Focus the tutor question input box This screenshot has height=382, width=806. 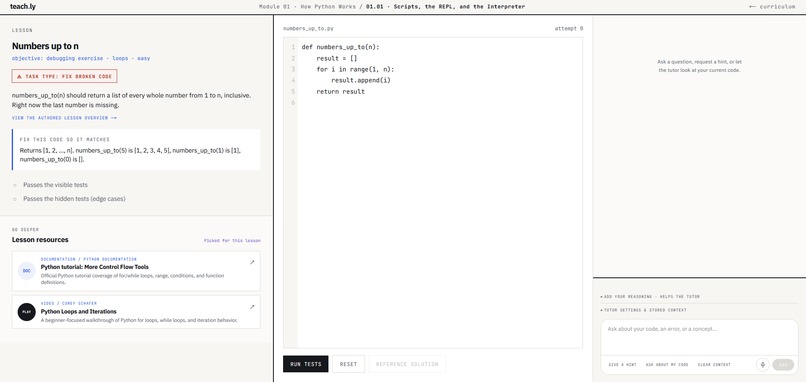(x=699, y=337)
